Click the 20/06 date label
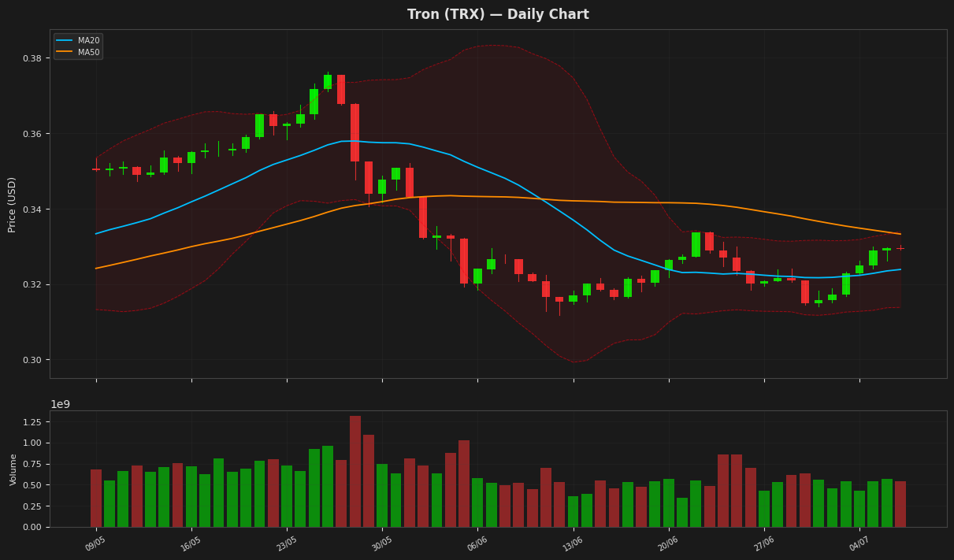Viewport: 954px width, 560px height. coord(668,543)
